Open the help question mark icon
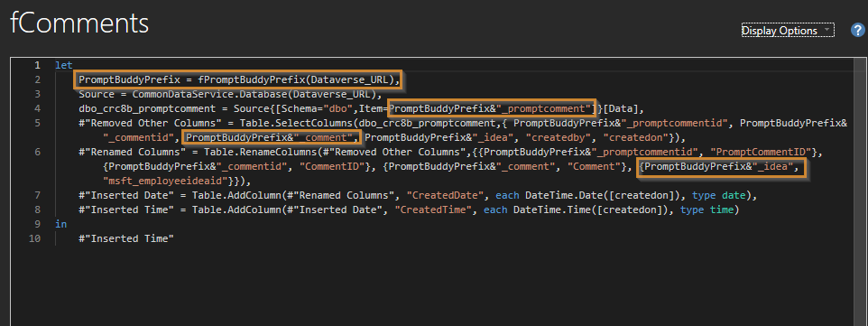 tap(857, 31)
